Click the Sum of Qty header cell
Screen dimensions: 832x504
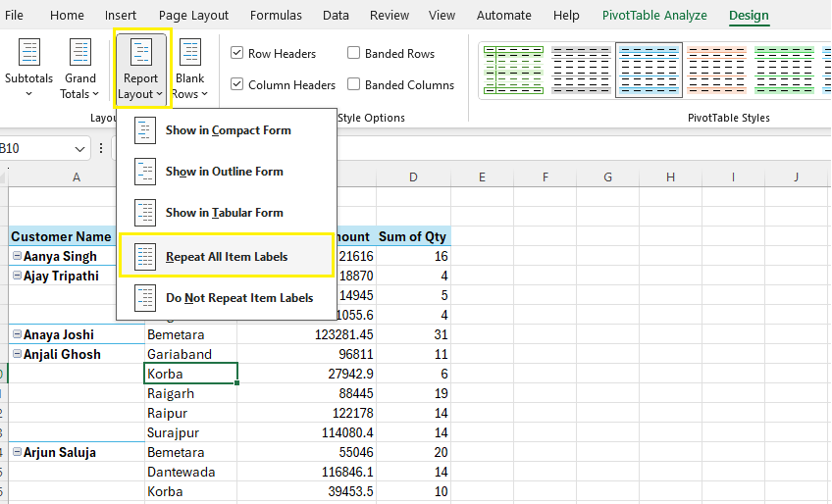[x=413, y=236]
